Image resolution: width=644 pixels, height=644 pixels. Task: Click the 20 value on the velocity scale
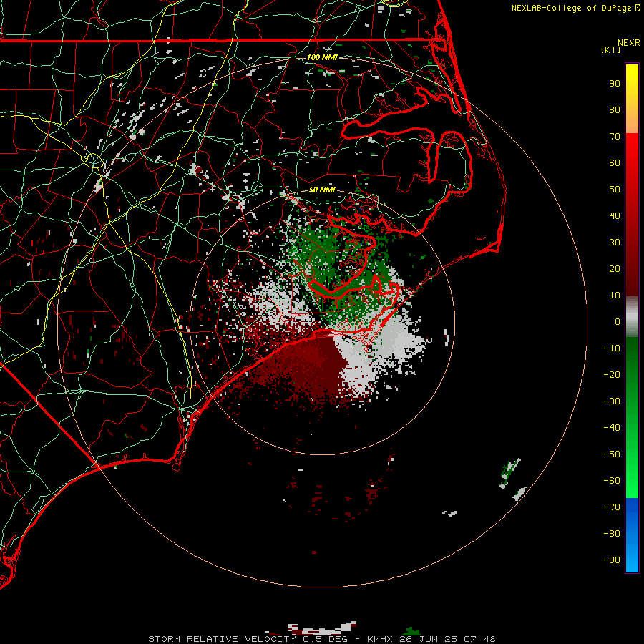coord(615,269)
